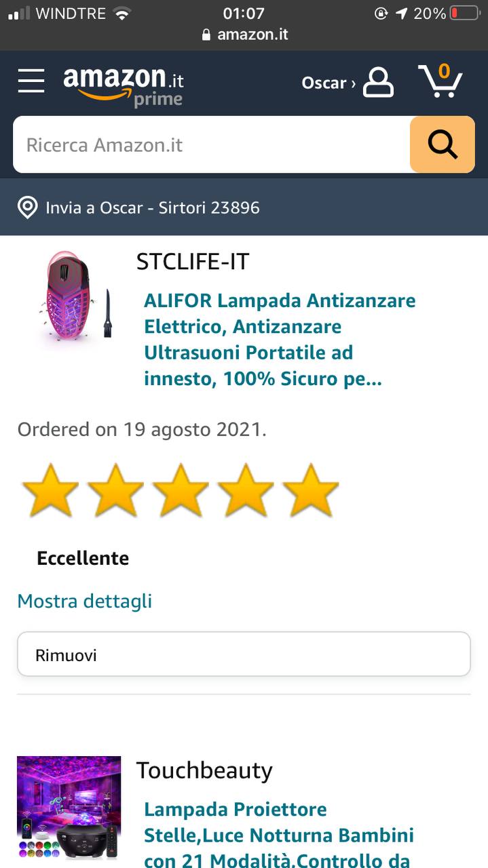Tap the delivery location pin icon
This screenshot has height=868, width=488.
[27, 208]
